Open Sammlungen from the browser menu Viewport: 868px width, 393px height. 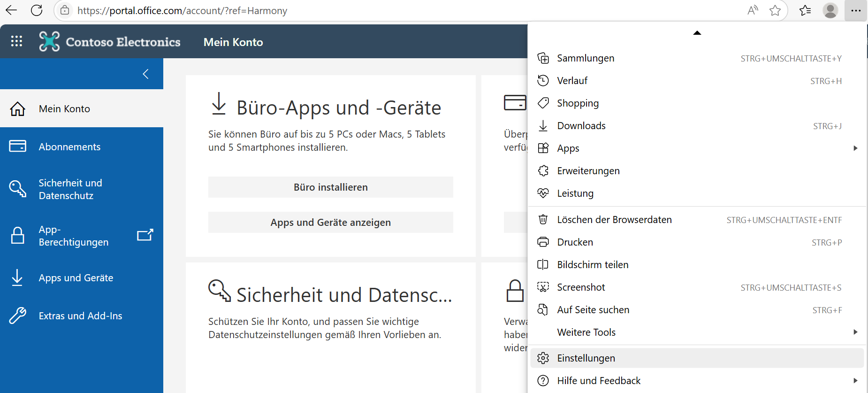(x=697, y=58)
